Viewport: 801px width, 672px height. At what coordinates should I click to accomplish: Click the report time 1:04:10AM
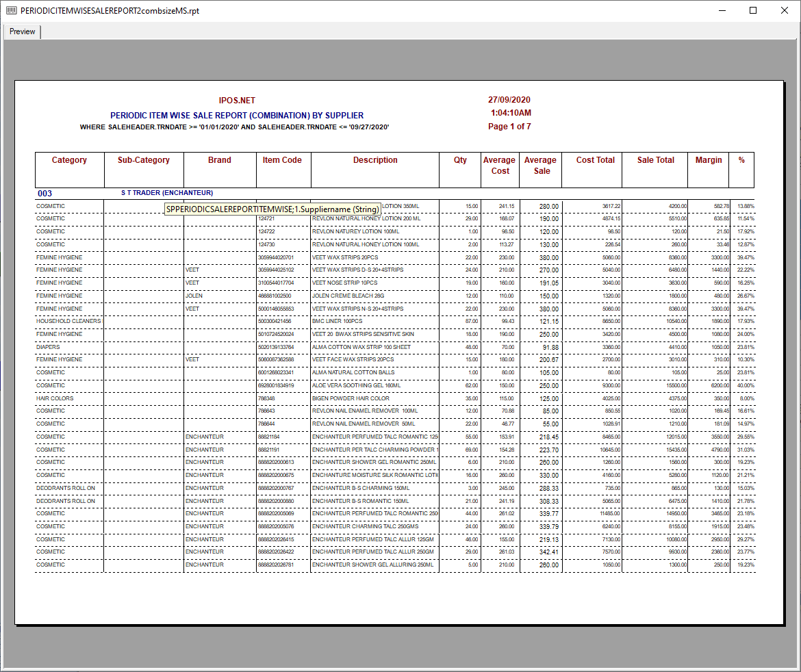pos(511,113)
